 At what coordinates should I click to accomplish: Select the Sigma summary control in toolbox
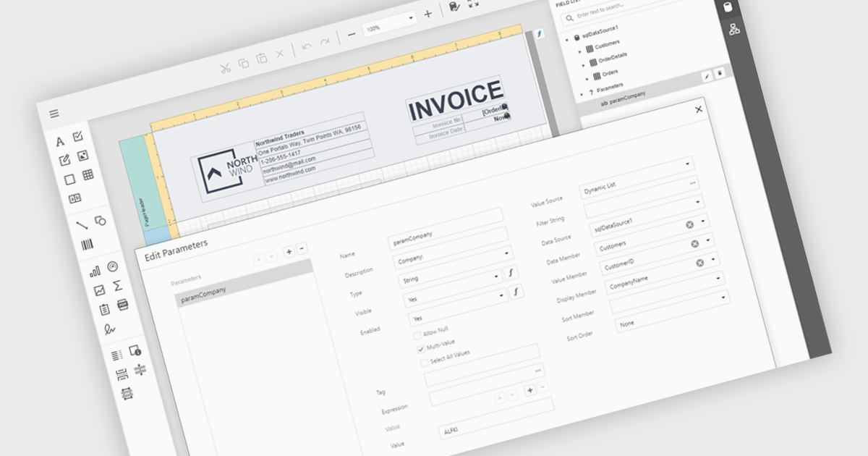coord(117,286)
